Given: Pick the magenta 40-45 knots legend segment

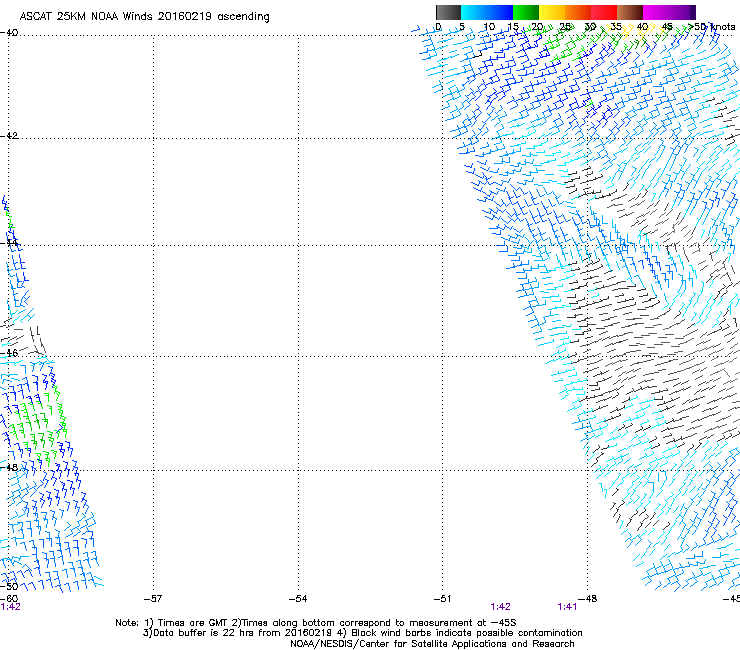Looking at the screenshot, I should point(656,12).
